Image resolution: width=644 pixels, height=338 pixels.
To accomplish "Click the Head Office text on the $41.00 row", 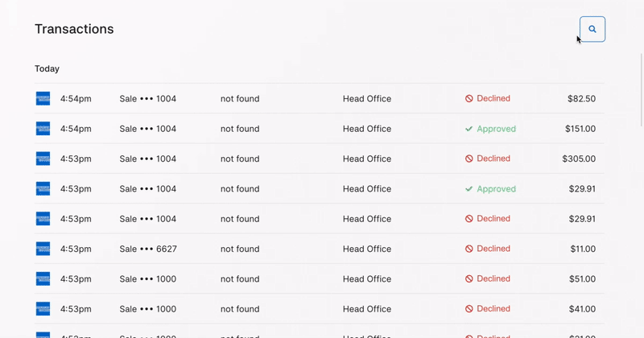I will [367, 309].
